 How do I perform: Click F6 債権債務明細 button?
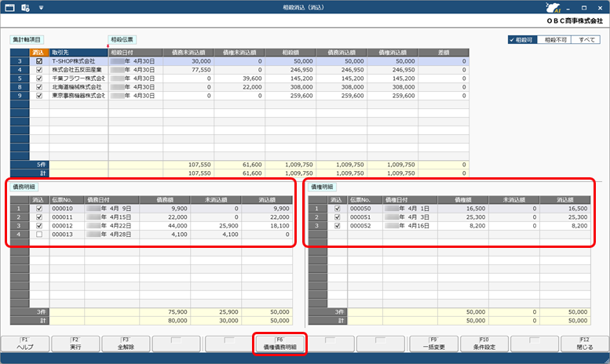coord(279,344)
